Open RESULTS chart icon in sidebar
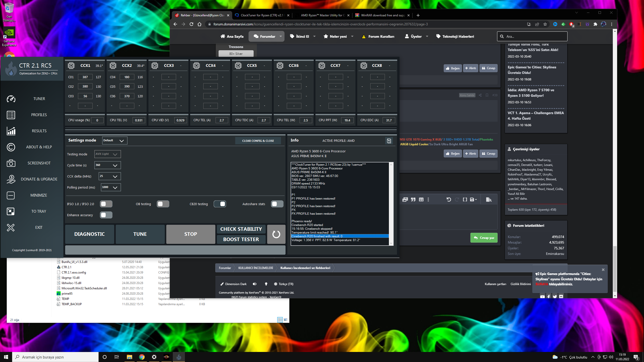This screenshot has height=362, width=644. pos(11,131)
